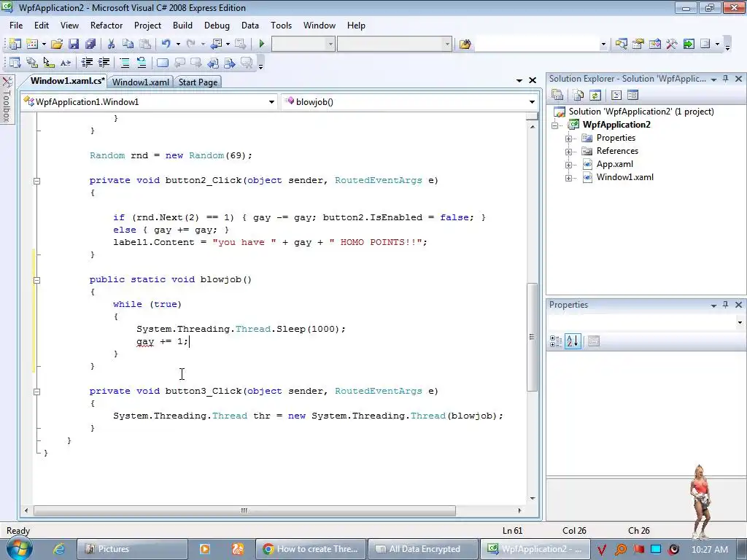Close the Window1.xaml.cs document with the X
Screen dimensions: 747x560
(533, 80)
